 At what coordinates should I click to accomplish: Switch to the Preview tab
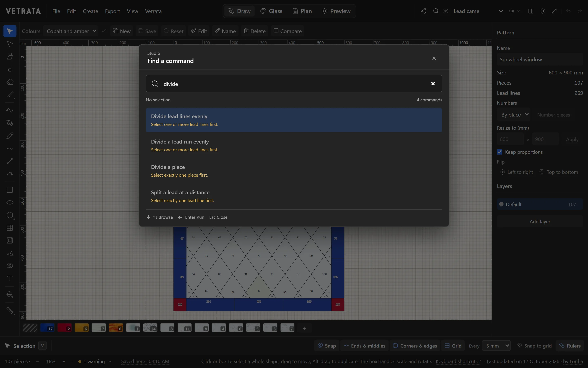coord(336,11)
